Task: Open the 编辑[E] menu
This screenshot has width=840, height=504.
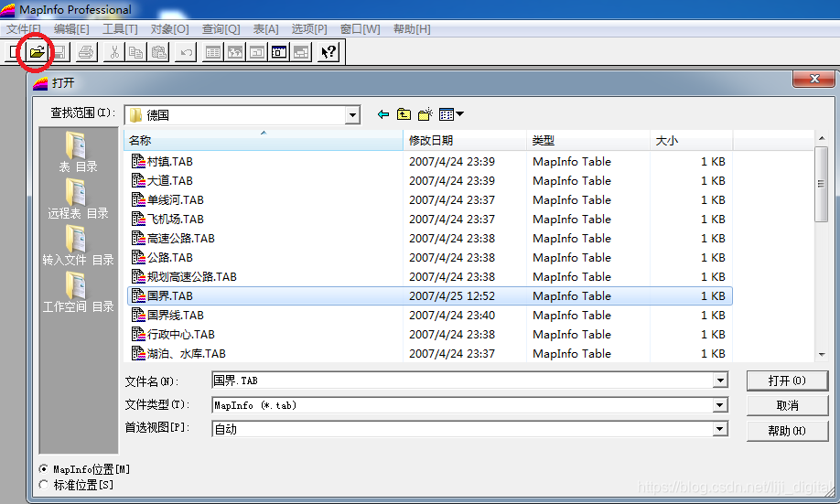Action: 71,29
